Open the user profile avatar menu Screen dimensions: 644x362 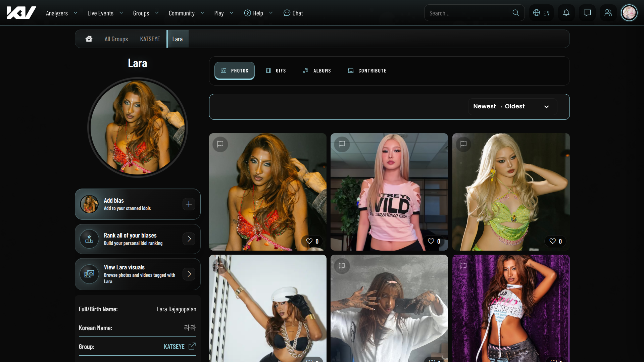tap(629, 13)
